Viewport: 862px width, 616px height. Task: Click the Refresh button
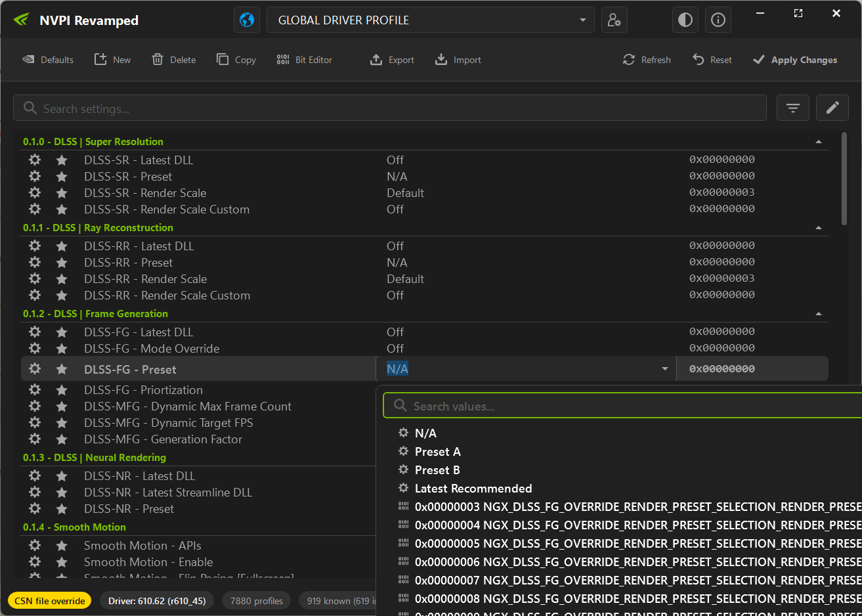point(647,60)
